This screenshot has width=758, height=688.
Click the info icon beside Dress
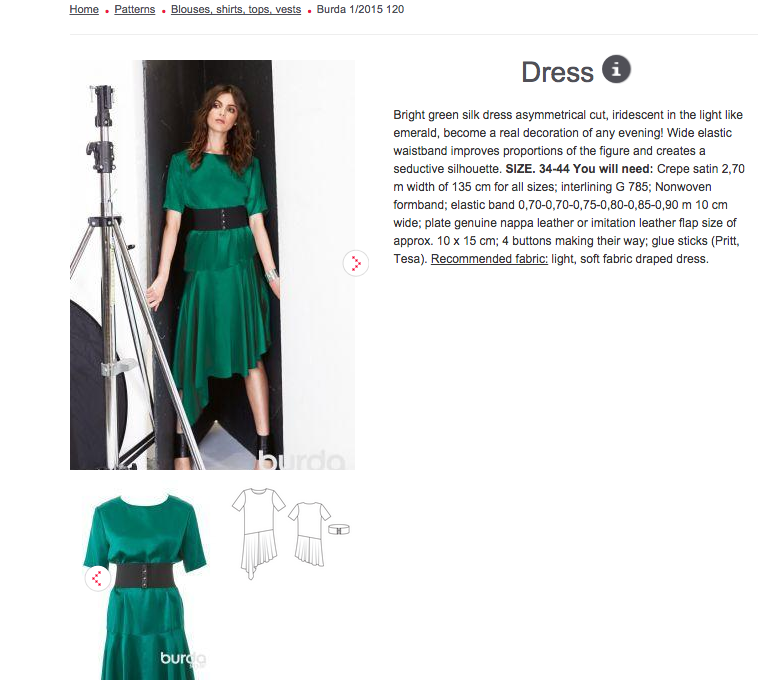616,69
